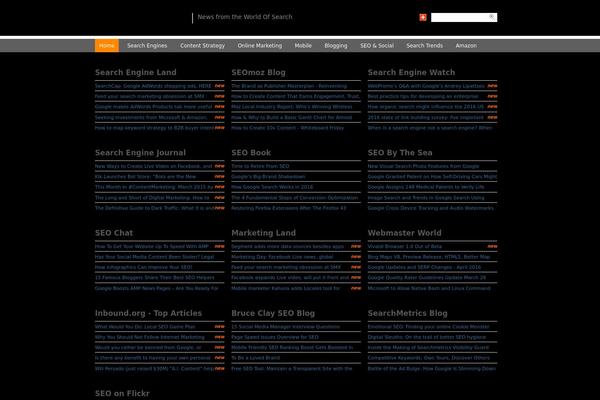Image resolution: width=600 pixels, height=400 pixels.
Task: Select the Amazon menu item
Action: click(466, 46)
